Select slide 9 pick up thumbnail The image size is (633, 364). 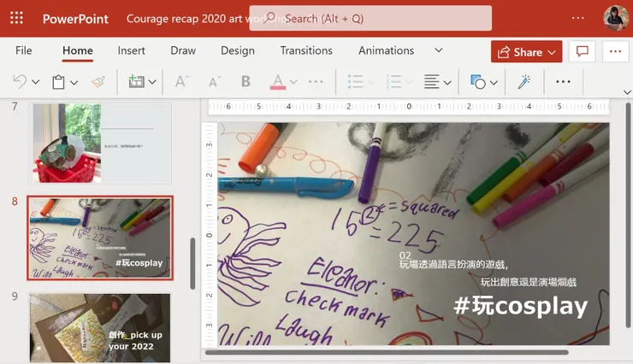click(100, 328)
